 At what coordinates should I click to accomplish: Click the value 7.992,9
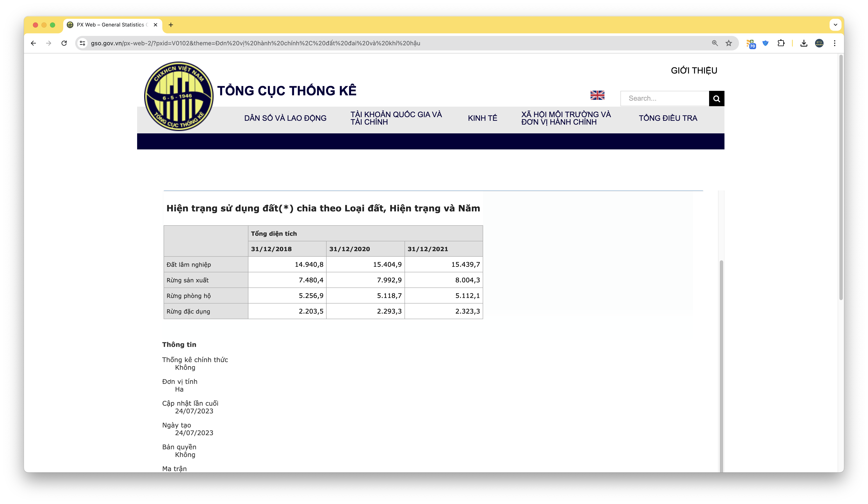(x=389, y=280)
